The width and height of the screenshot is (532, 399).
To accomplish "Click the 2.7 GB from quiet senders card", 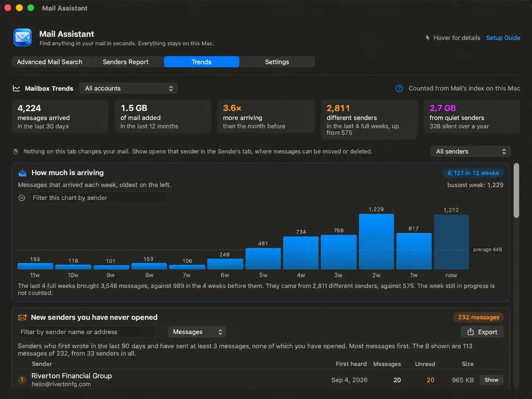I will (472, 116).
